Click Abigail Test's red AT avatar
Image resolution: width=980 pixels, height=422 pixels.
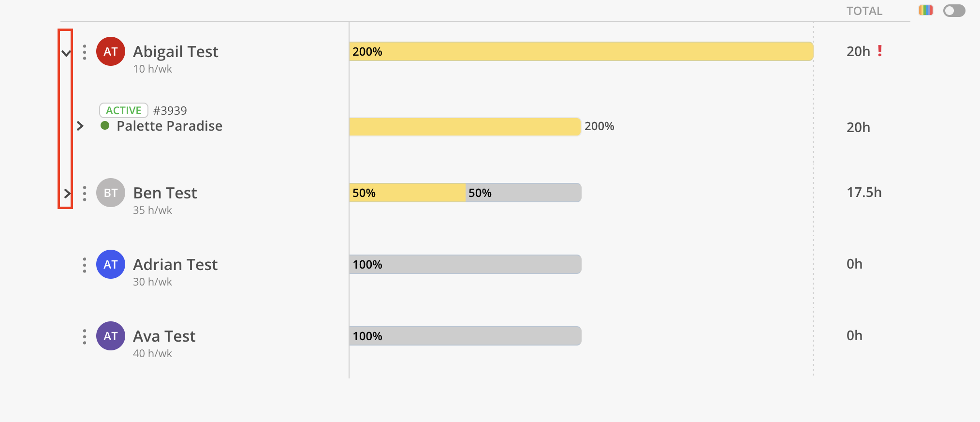tap(111, 51)
